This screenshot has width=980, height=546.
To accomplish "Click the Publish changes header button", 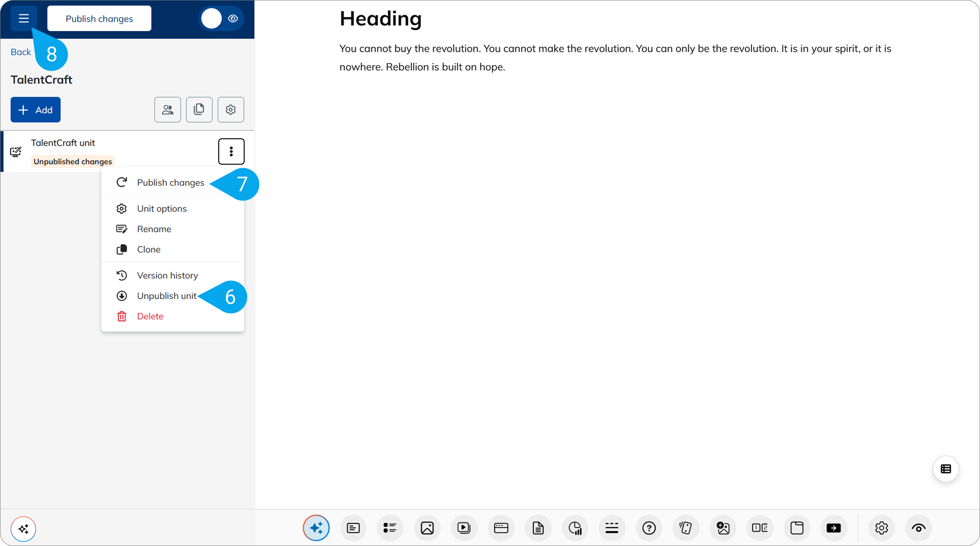I will pos(99,19).
